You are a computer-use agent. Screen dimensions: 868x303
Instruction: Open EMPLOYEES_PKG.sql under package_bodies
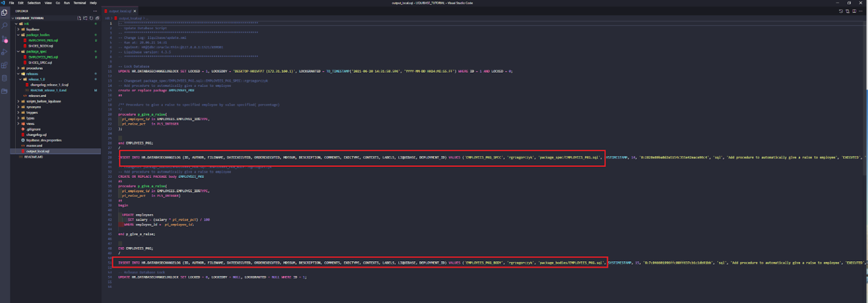[x=55, y=41]
